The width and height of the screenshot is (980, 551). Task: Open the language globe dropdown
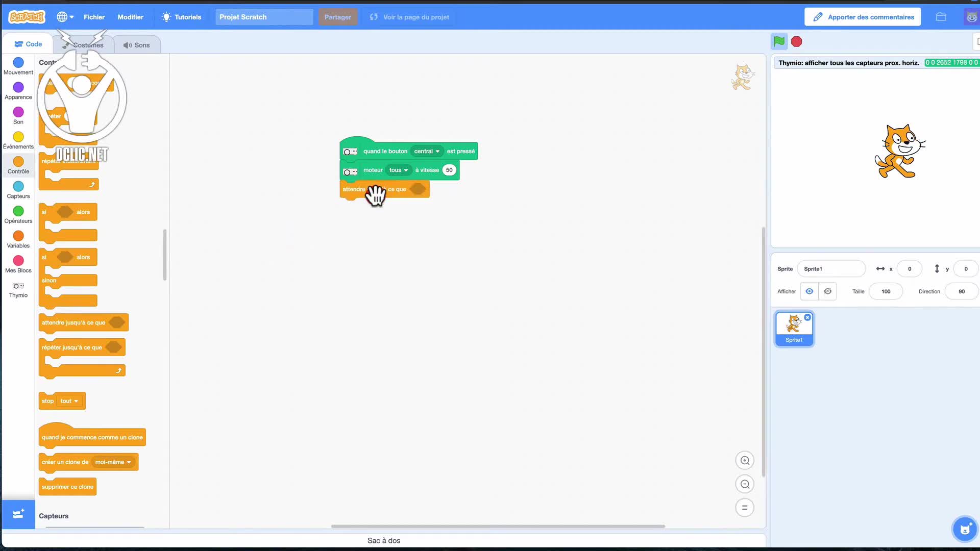(x=65, y=17)
